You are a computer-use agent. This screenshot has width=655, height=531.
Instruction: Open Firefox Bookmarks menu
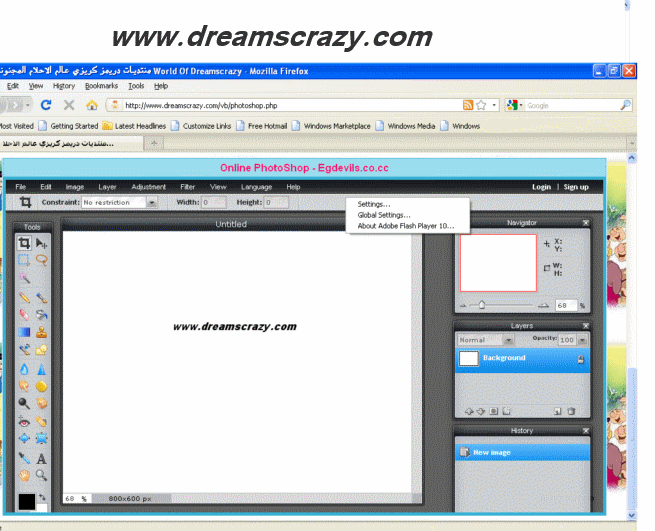coord(102,86)
